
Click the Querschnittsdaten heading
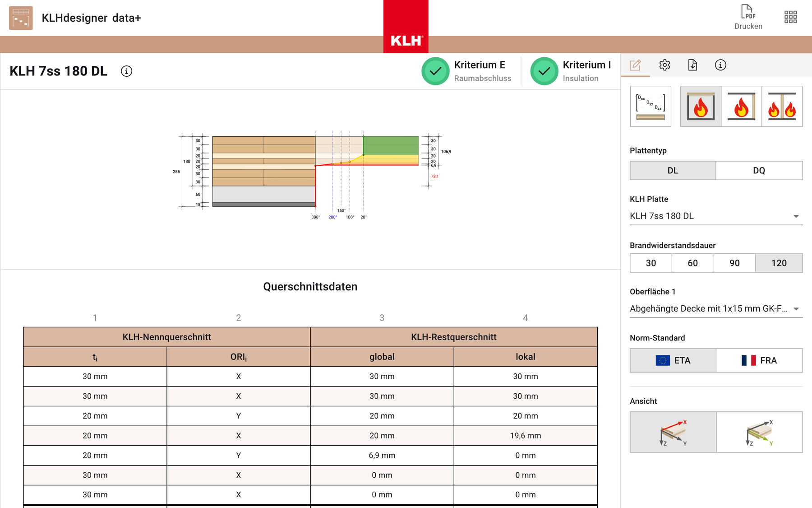tap(310, 287)
